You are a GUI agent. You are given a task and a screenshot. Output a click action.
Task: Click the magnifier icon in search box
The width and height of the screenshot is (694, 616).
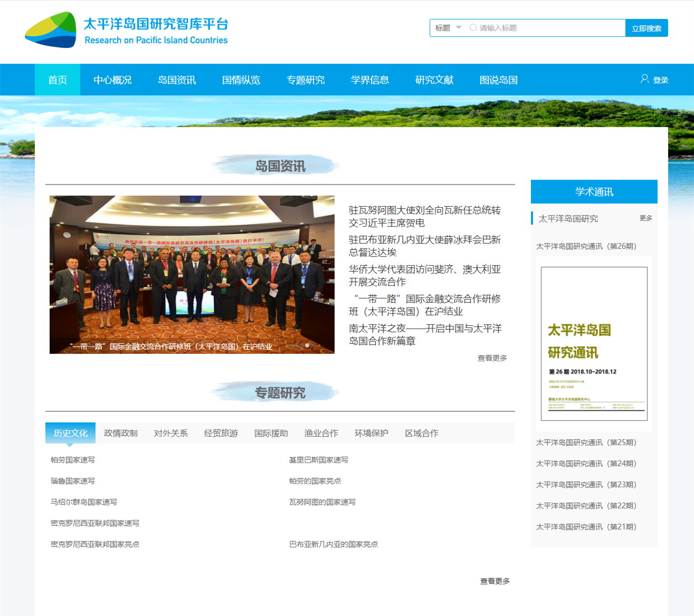click(x=473, y=28)
